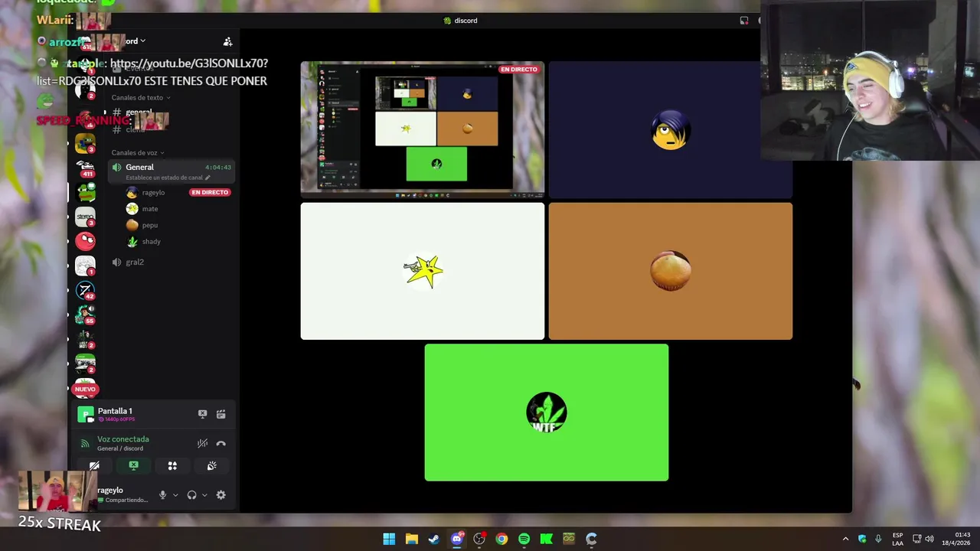This screenshot has width=980, height=551.
Task: Toggle screen share button in voice panel
Action: click(133, 465)
